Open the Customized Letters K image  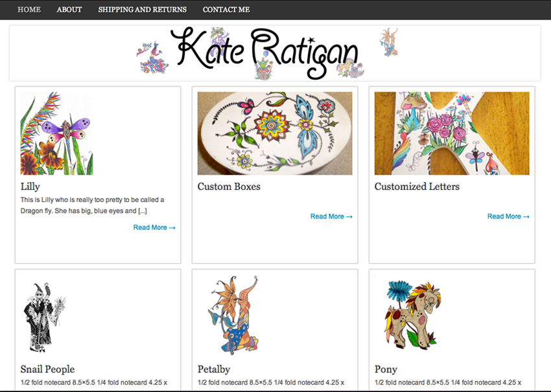click(x=452, y=133)
